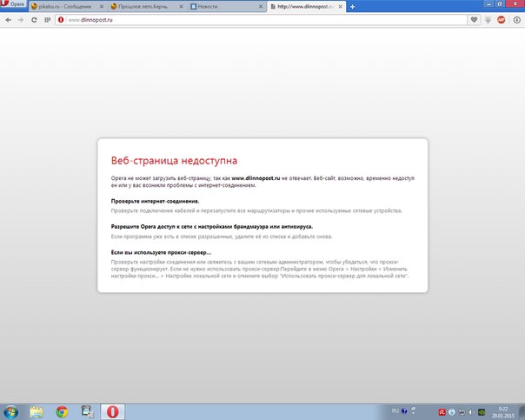Open the NVIDIA tray icon

(x=482, y=412)
